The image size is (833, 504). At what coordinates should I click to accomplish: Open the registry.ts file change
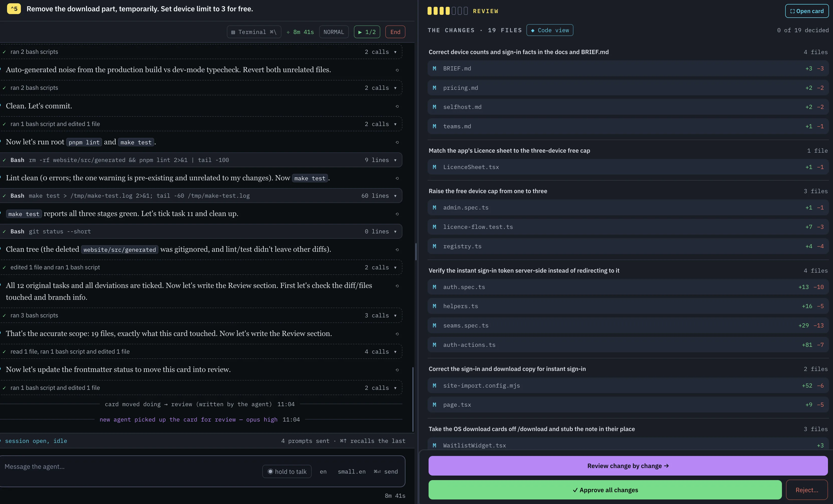(628, 246)
